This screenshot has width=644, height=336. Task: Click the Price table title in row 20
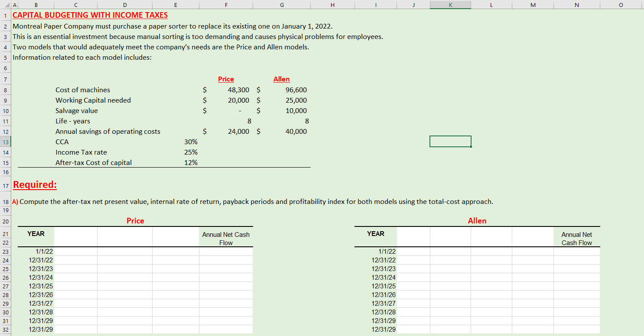click(x=135, y=221)
